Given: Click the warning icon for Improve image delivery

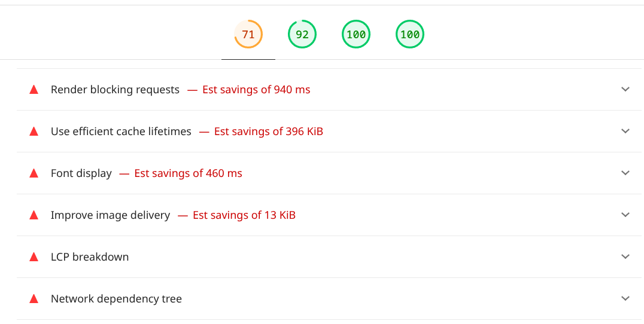Looking at the screenshot, I should [34, 215].
